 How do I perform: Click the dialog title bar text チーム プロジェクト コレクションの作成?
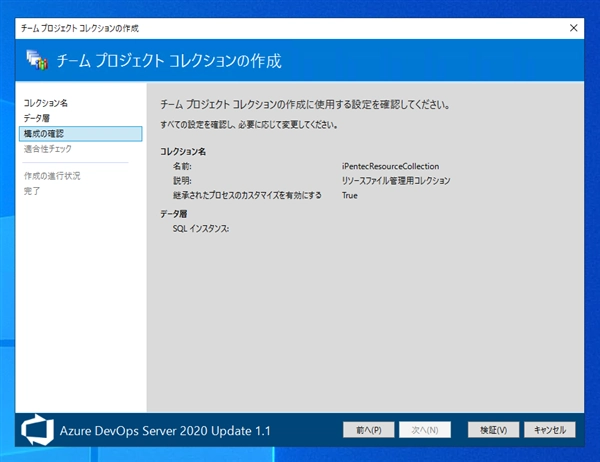coord(80,28)
